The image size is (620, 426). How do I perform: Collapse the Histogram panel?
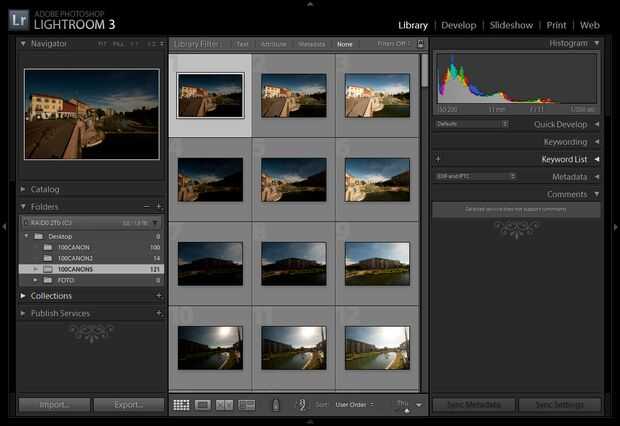pyautogui.click(x=596, y=43)
